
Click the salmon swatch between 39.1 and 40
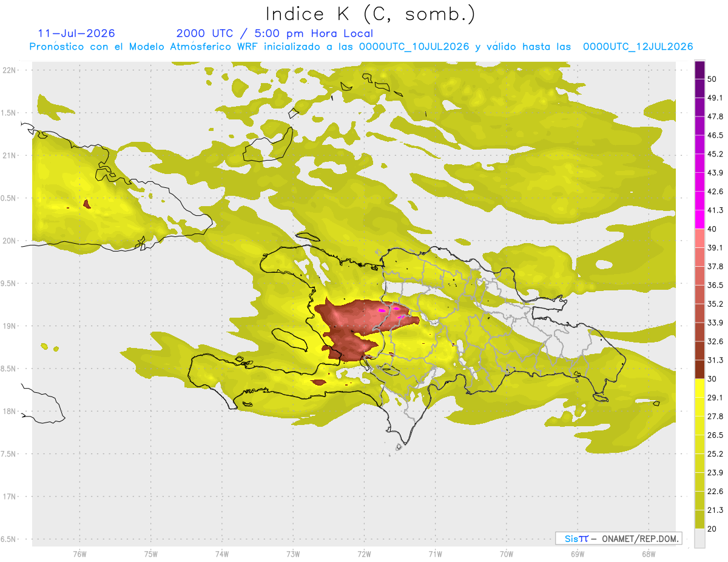click(x=699, y=238)
